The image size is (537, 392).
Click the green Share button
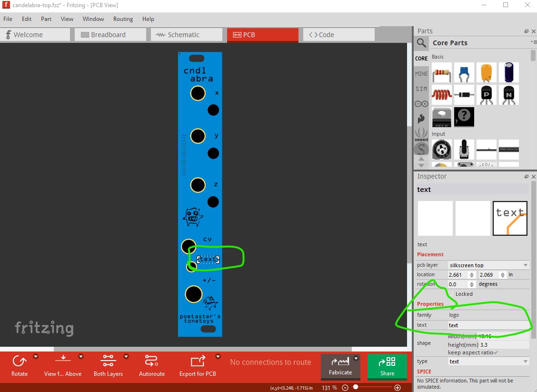pyautogui.click(x=387, y=367)
